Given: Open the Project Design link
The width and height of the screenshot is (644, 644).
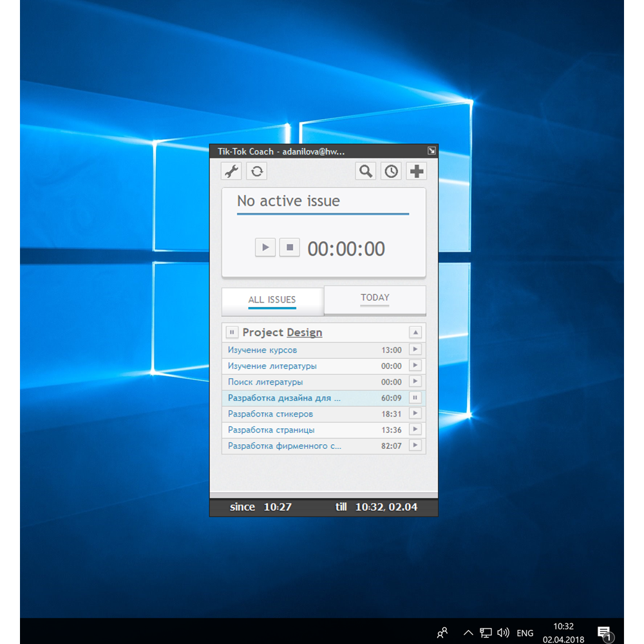Looking at the screenshot, I should (x=306, y=332).
